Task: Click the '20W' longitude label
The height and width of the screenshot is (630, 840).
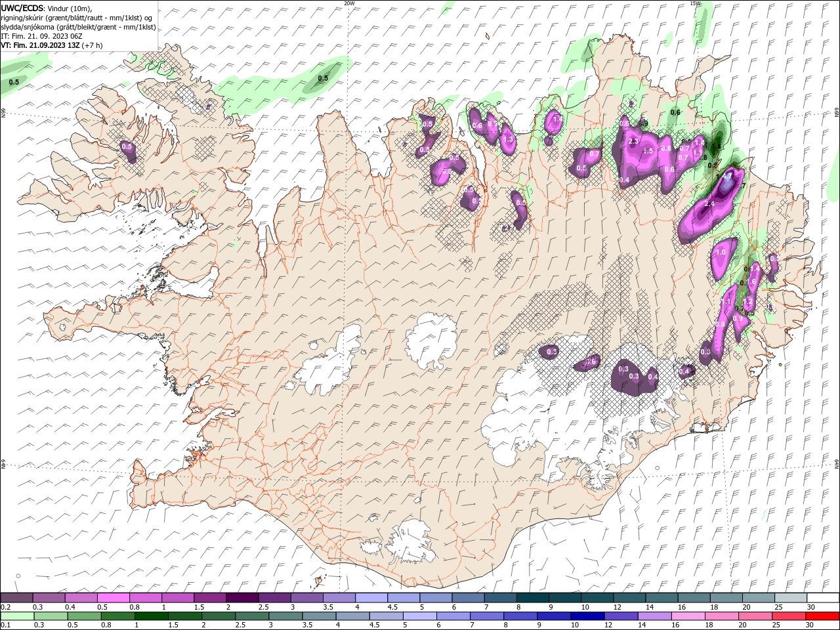Action: pos(349,3)
